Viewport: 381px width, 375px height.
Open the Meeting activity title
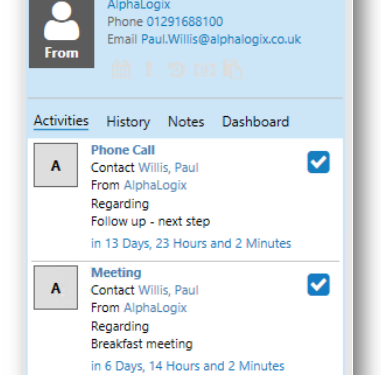pos(116,273)
